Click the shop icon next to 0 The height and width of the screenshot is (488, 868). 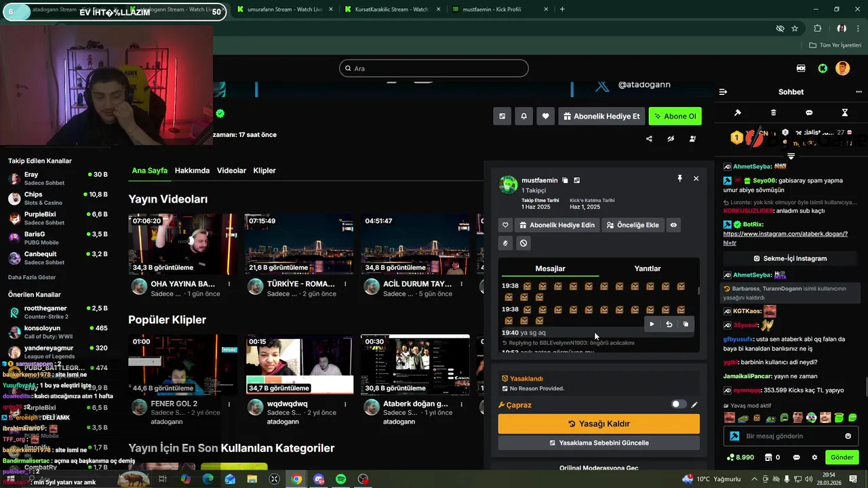pos(768,457)
